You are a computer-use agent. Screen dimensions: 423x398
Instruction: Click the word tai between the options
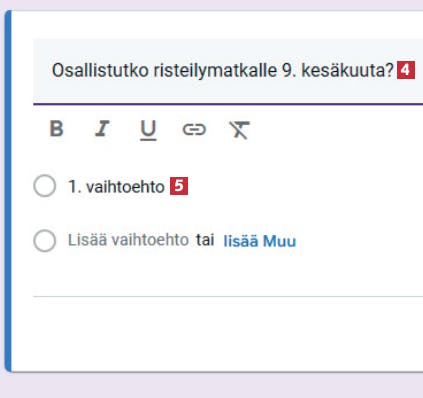tap(205, 240)
